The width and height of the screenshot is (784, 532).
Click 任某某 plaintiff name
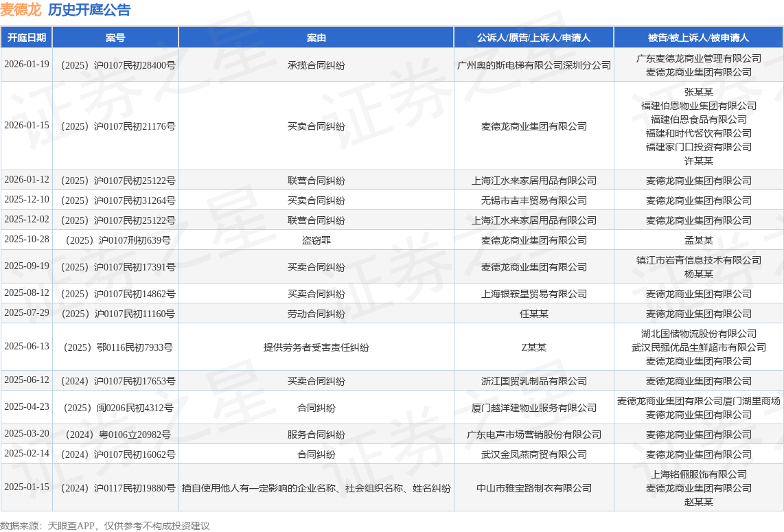(x=533, y=314)
